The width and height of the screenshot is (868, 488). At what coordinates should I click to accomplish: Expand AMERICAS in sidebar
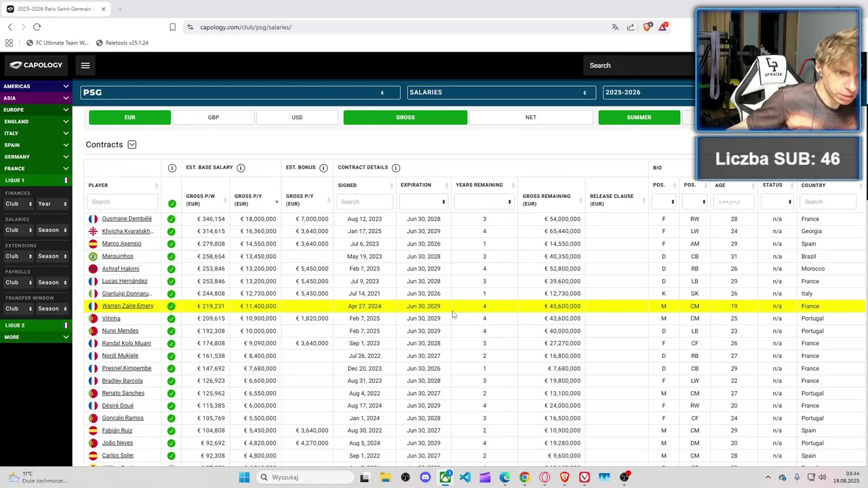36,86
